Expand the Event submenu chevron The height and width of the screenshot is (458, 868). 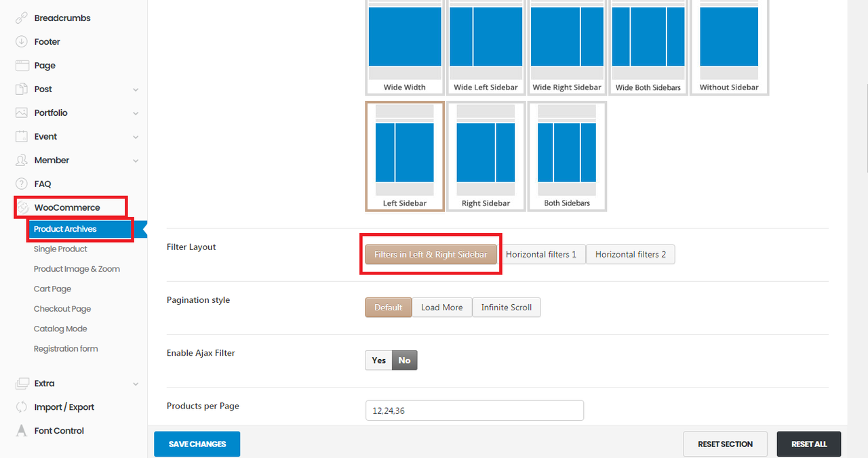coord(136,137)
